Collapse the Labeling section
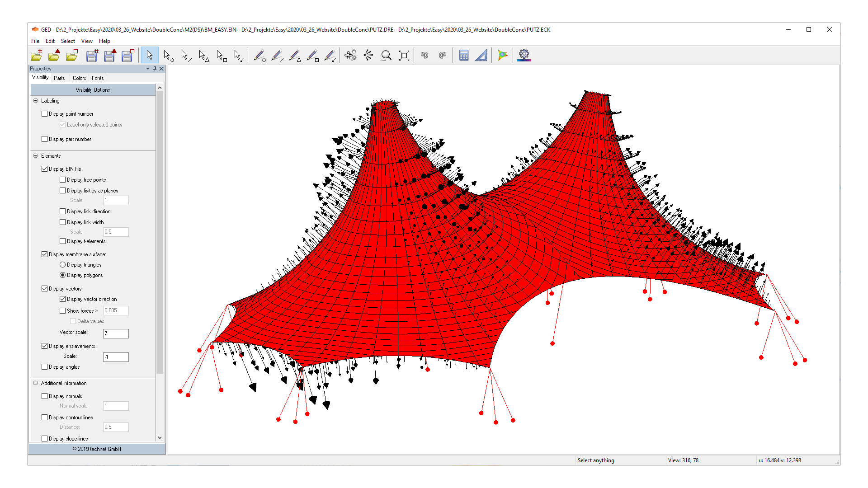The width and height of the screenshot is (868, 488). point(35,100)
